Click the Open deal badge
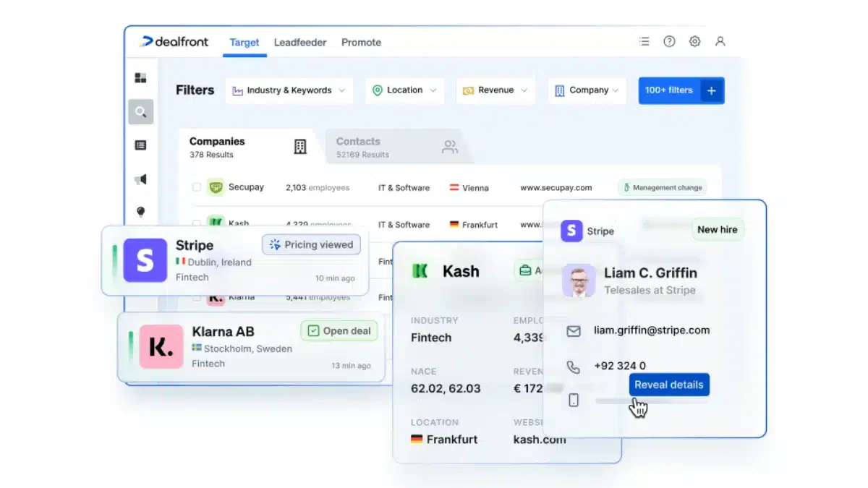Image resolution: width=868 pixels, height=488 pixels. click(339, 331)
